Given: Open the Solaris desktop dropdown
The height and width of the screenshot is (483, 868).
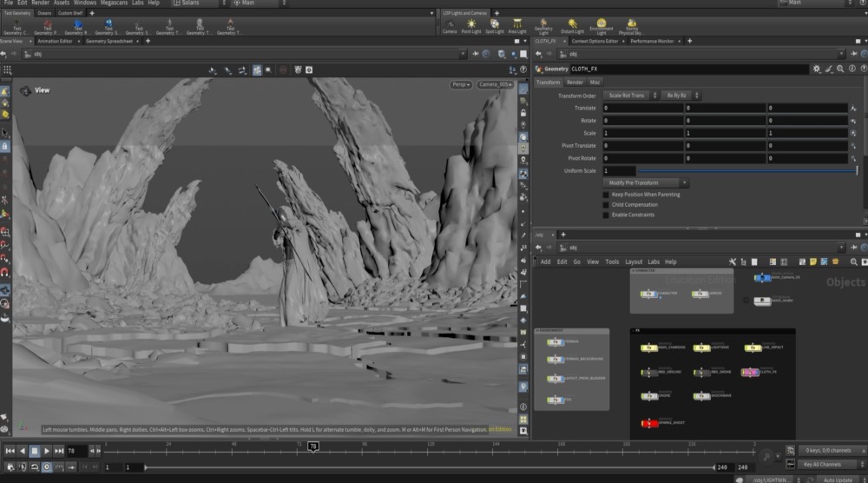Looking at the screenshot, I should pos(199,3).
